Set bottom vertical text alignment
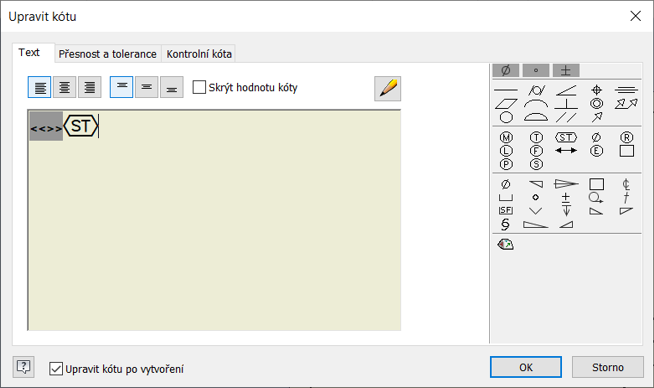 (172, 87)
